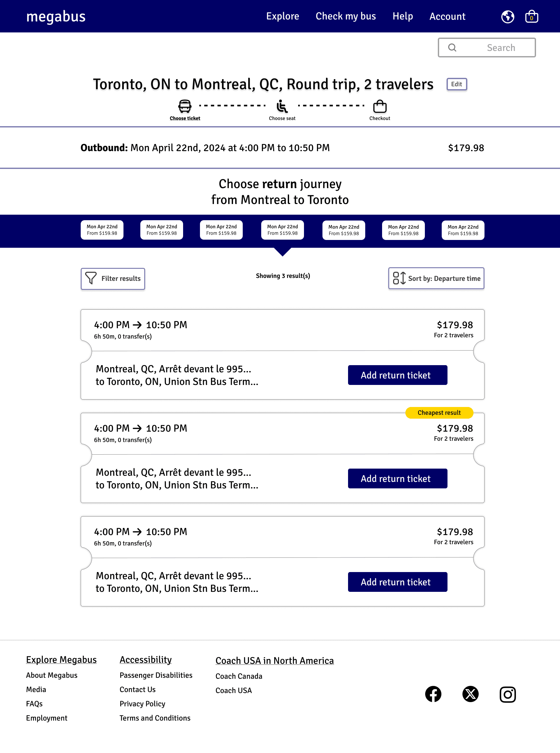Select the seventh Mon Apr 22nd date tab
Image resolution: width=560 pixels, height=753 pixels.
pos(463,230)
